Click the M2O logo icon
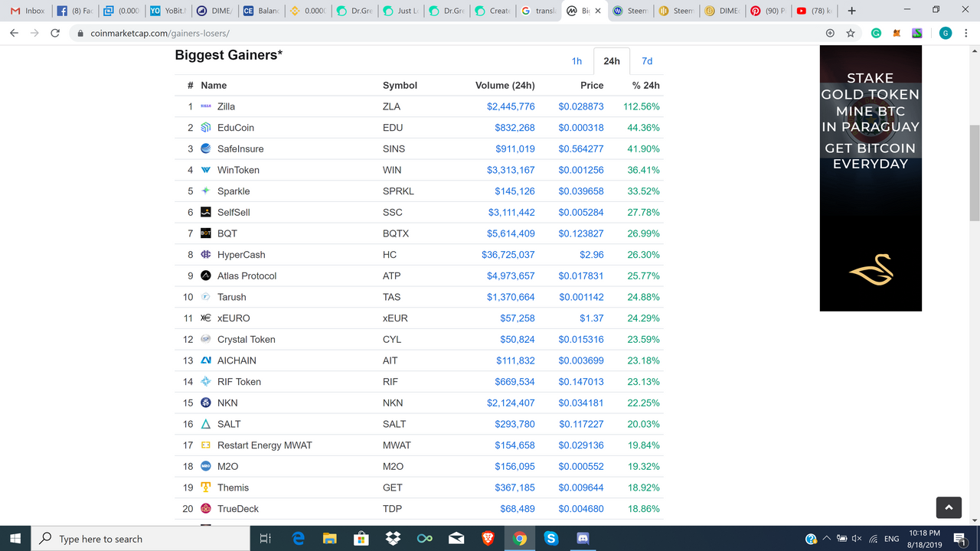 206,466
